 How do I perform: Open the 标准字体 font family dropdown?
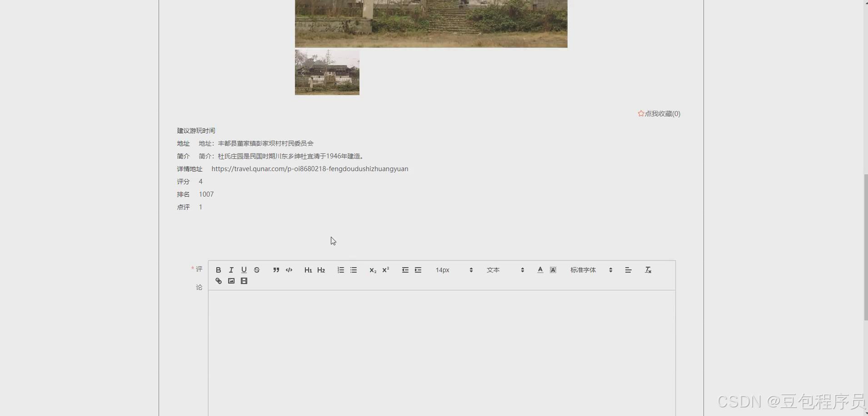click(591, 270)
